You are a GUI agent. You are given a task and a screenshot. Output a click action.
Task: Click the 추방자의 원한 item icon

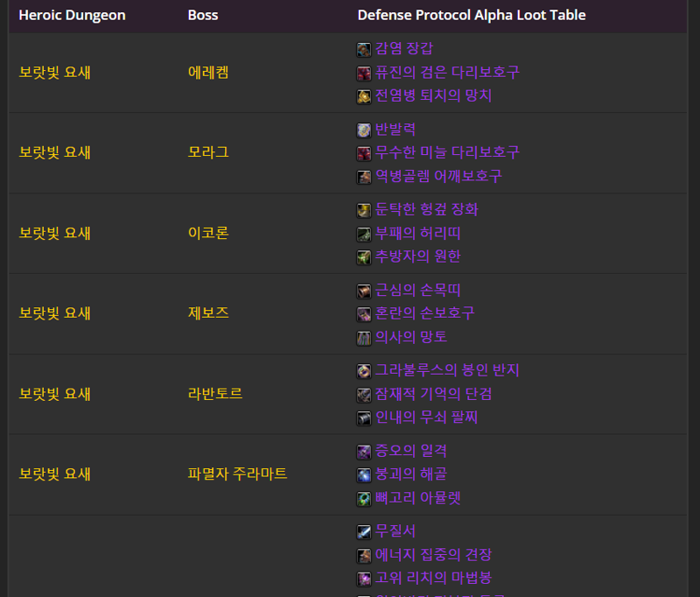[x=364, y=257]
